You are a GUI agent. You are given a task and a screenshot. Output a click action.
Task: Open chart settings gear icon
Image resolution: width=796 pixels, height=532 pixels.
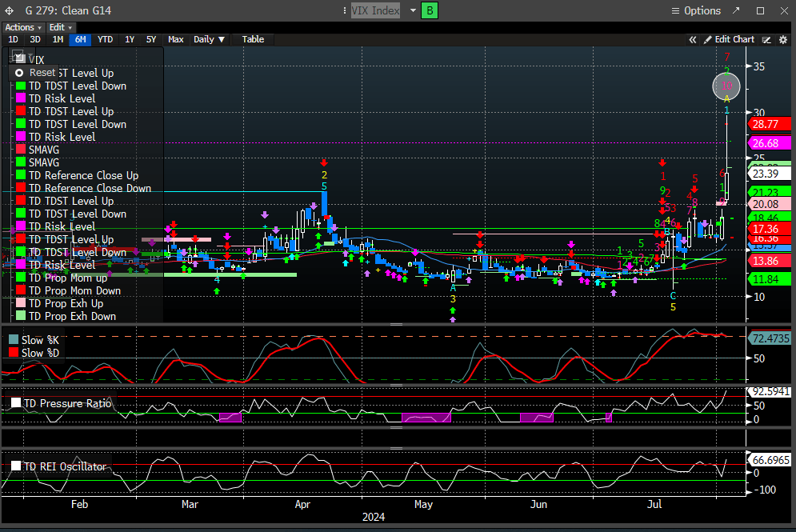click(782, 39)
